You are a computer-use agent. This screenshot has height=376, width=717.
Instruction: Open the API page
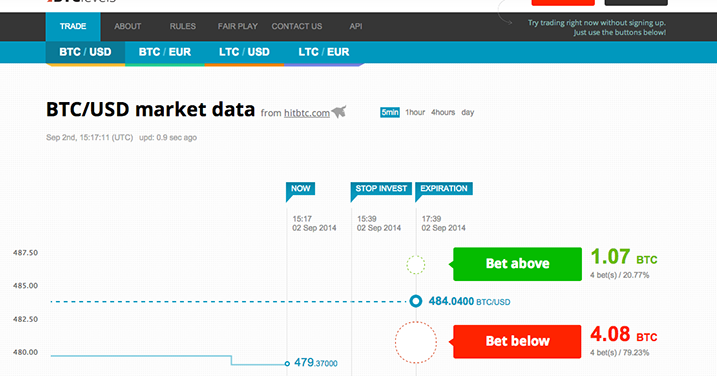pyautogui.click(x=356, y=27)
